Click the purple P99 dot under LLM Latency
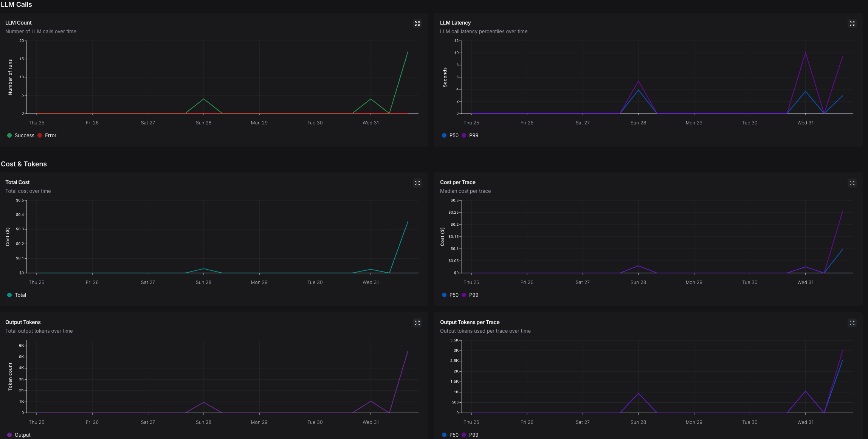This screenshot has width=868, height=439. [464, 135]
